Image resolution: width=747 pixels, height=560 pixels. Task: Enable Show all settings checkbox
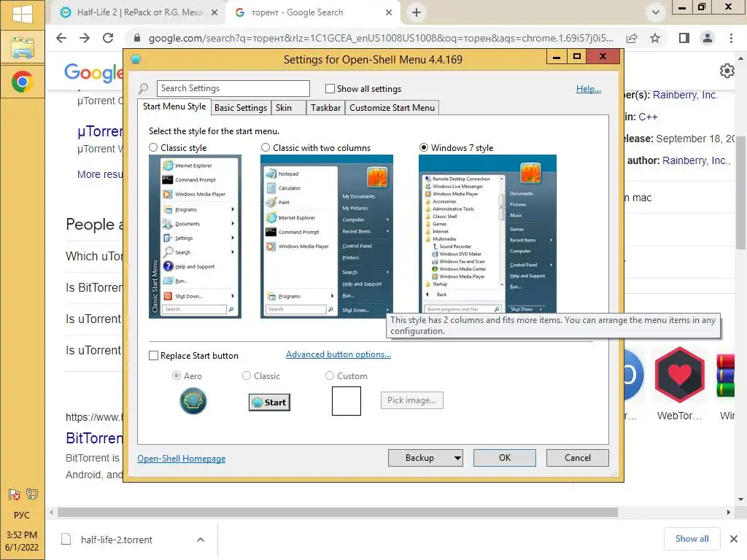[x=330, y=88]
